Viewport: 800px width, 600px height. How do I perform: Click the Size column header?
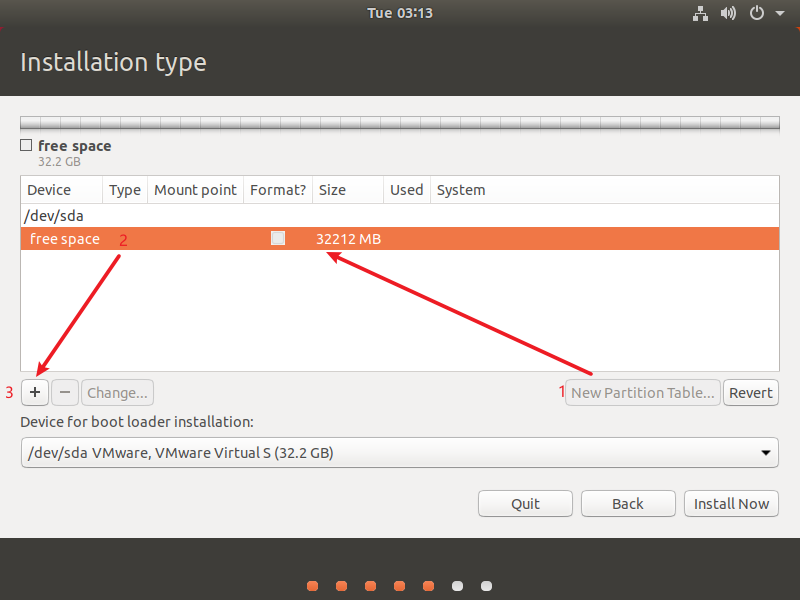(348, 190)
